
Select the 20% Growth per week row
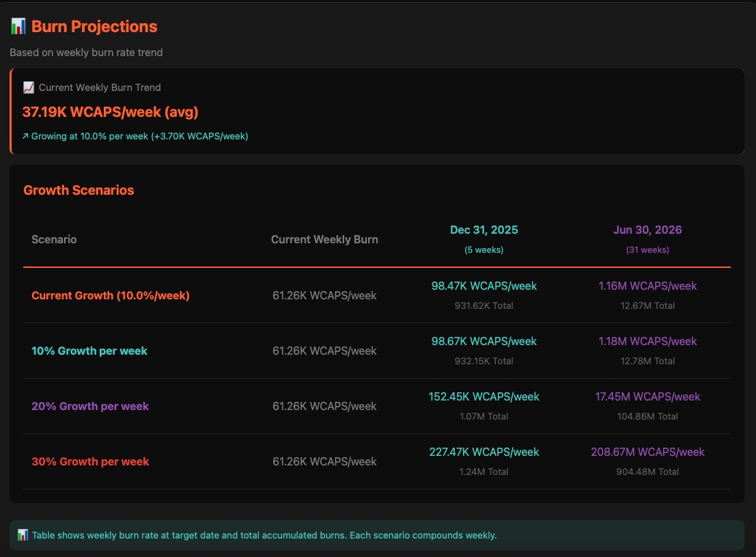(90, 406)
